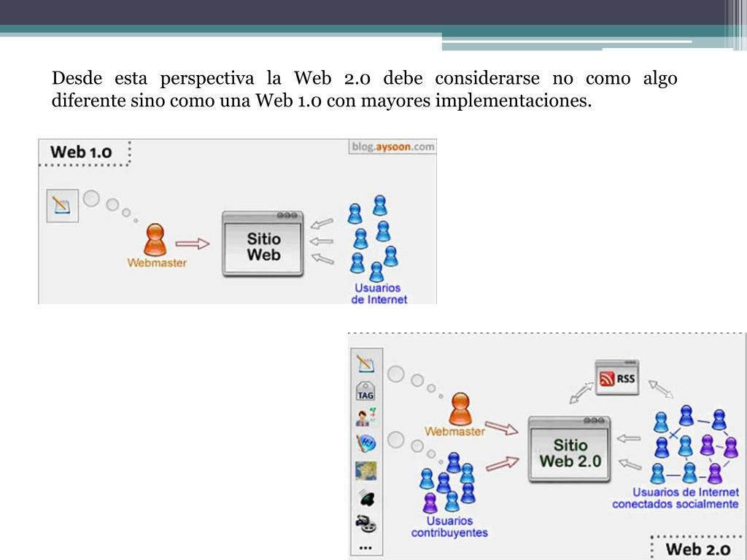Viewport: 747px width, 560px height.
Task: Click the socially connected users network group
Action: point(694,444)
